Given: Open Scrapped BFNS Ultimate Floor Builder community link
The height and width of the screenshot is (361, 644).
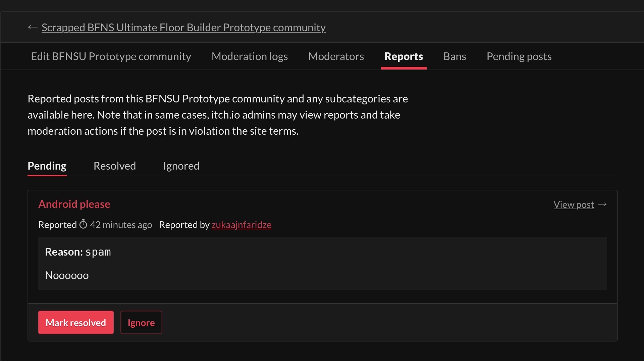Looking at the screenshot, I should pos(183,27).
